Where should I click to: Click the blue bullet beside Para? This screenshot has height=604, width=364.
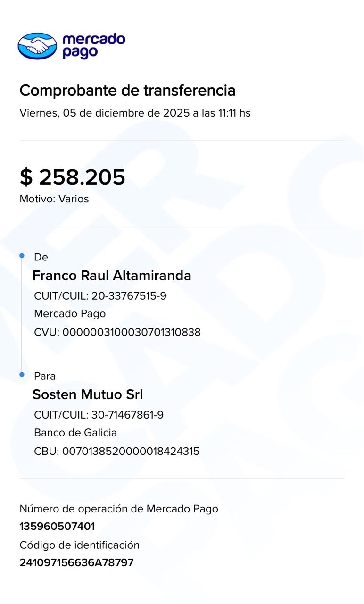[22, 375]
